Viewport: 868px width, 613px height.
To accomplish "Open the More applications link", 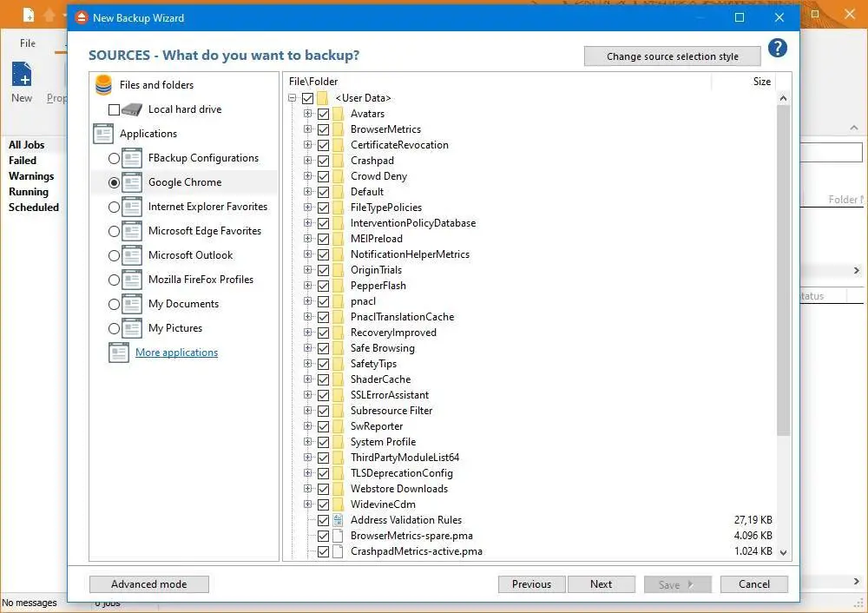I will [176, 353].
